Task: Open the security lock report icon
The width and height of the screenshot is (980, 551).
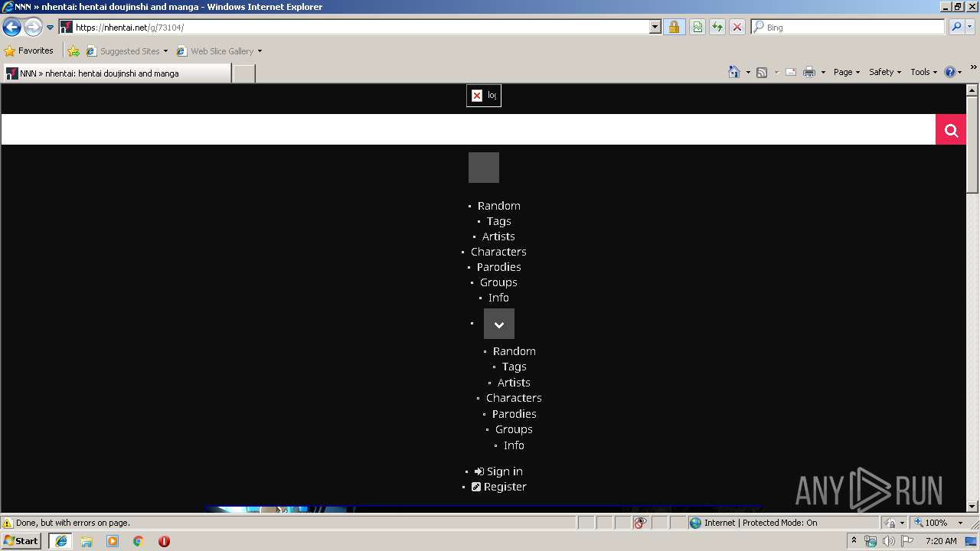Action: (x=674, y=28)
